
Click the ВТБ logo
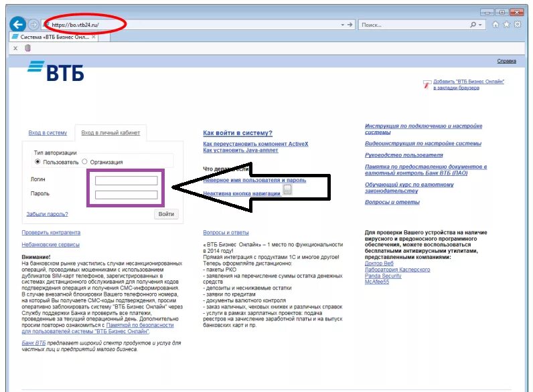(x=56, y=71)
